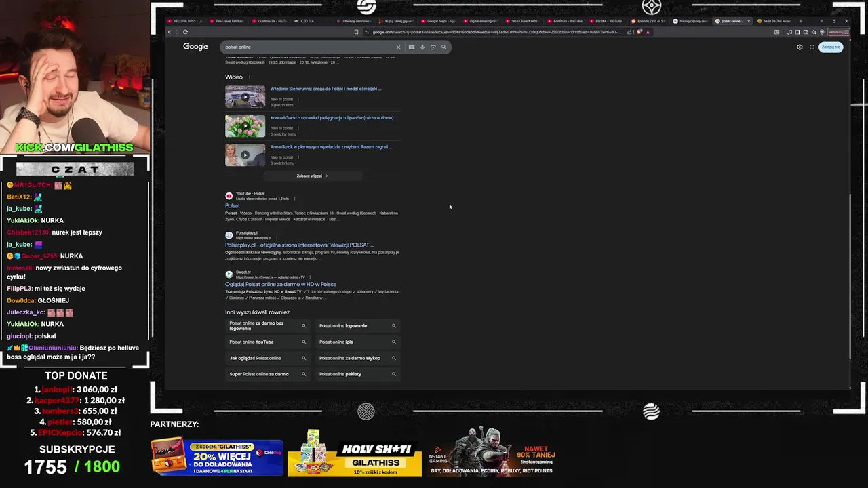Open the YouTube favicon for Polsat result
Viewport: 868px width, 488px height.
pyautogui.click(x=229, y=196)
